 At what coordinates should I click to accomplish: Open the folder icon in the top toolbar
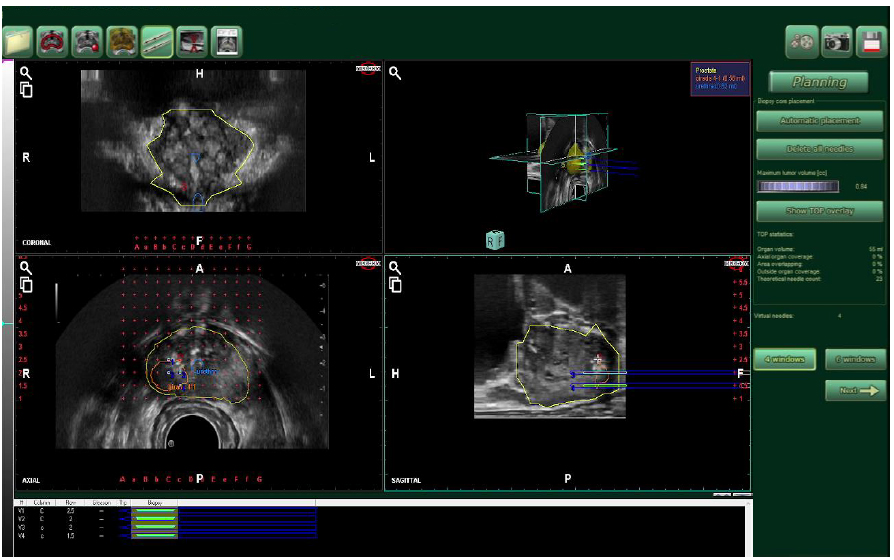(19, 41)
